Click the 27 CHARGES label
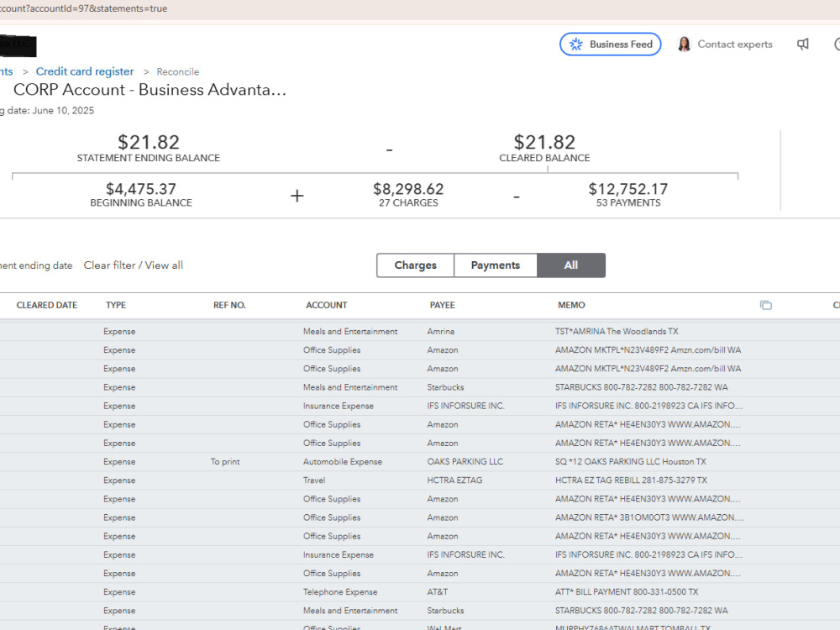The image size is (840, 630). [x=408, y=203]
